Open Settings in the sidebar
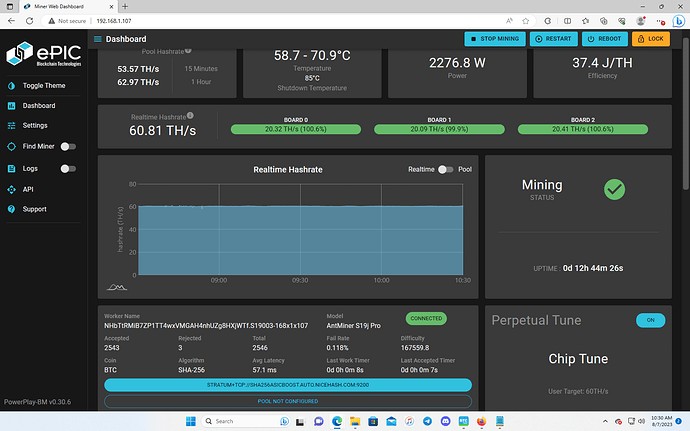This screenshot has width=690, height=431. [35, 125]
